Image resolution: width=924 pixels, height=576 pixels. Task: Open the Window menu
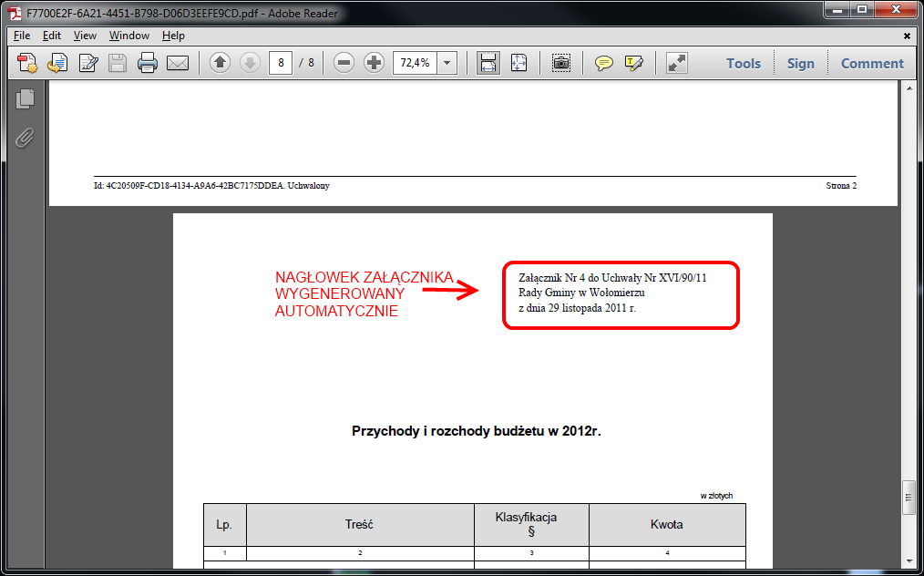click(x=129, y=36)
